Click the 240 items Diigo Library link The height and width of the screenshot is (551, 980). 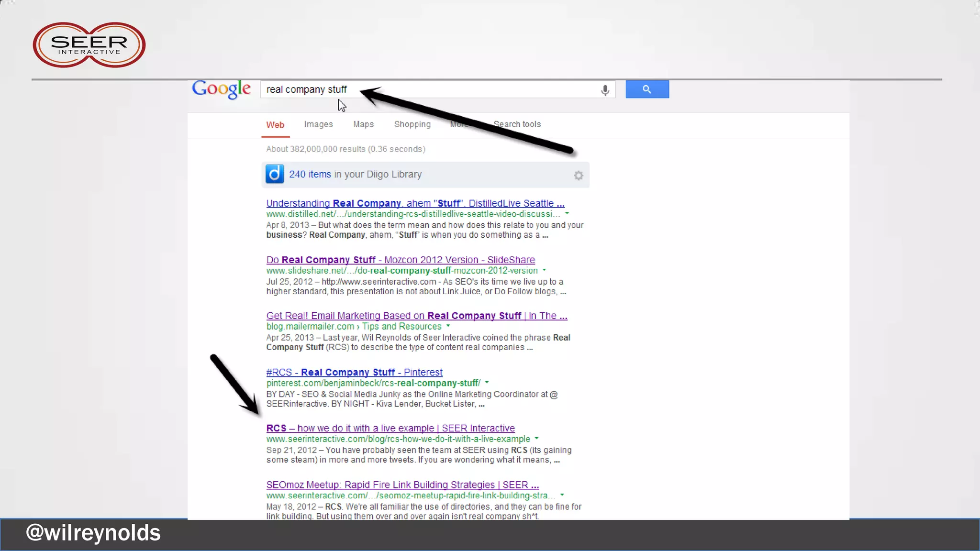click(310, 174)
